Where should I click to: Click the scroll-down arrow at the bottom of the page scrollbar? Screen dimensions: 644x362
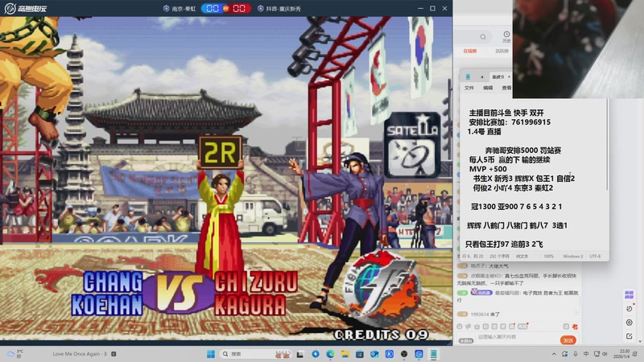(x=640, y=341)
